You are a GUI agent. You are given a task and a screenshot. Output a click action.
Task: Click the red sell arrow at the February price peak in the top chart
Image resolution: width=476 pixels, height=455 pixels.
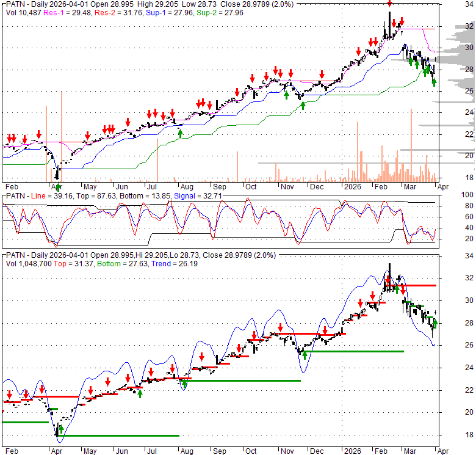(x=390, y=4)
